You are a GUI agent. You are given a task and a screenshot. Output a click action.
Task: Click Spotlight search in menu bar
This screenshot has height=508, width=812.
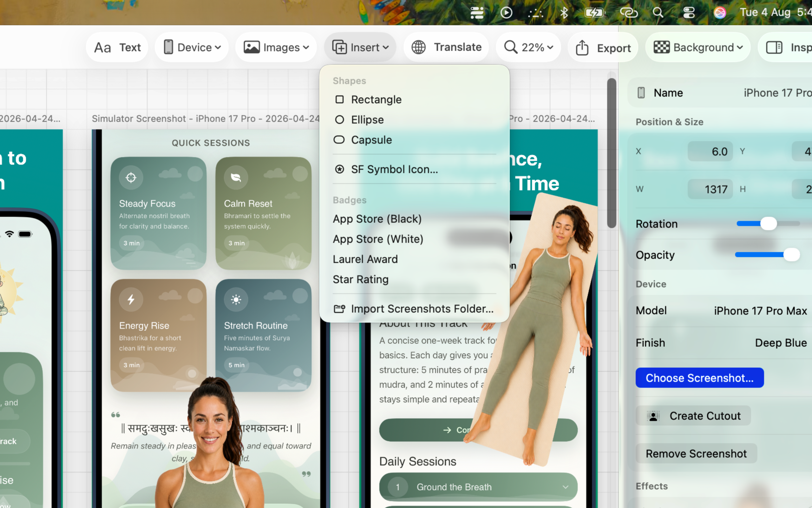click(x=658, y=13)
